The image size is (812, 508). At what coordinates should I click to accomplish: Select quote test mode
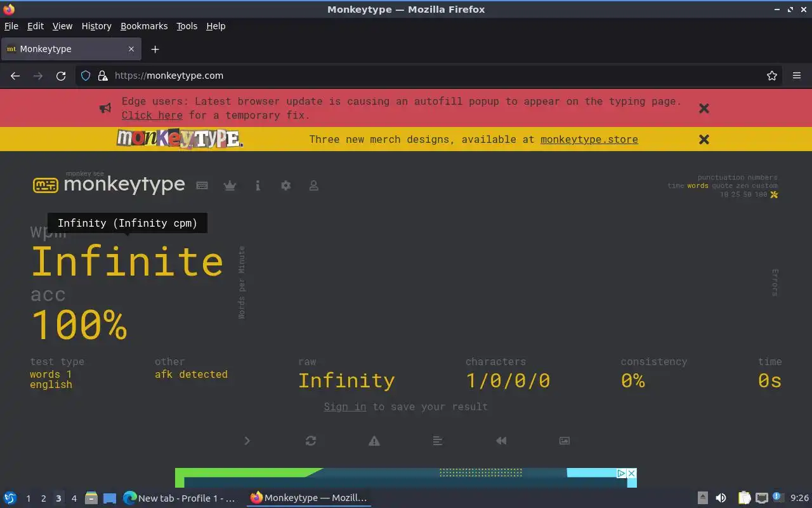pyautogui.click(x=722, y=186)
